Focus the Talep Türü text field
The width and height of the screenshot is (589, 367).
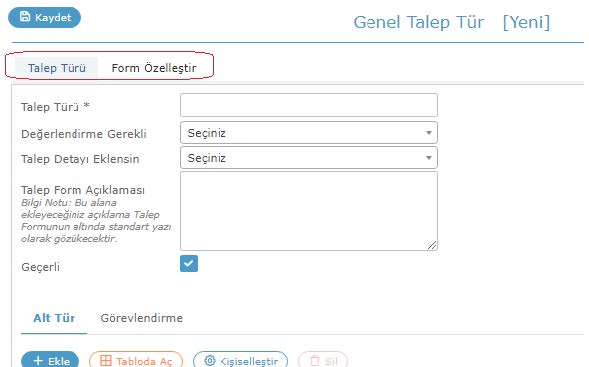point(309,105)
